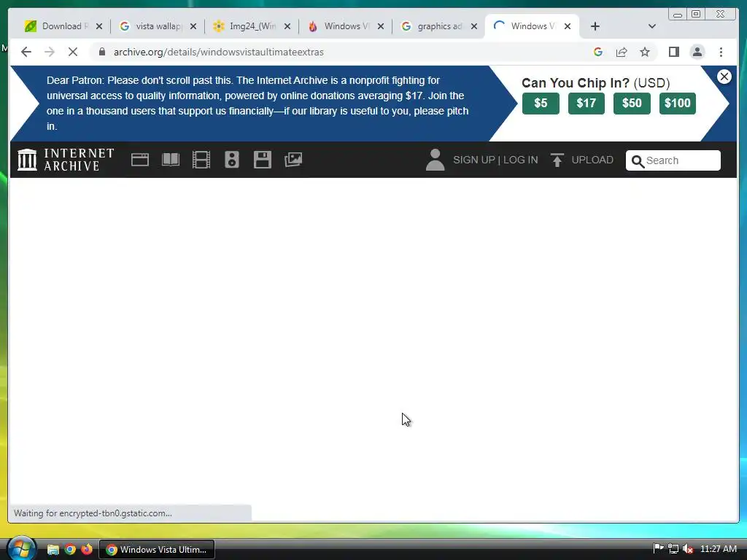Click the 11:27 AM clock
747x560 pixels.
(x=719, y=549)
